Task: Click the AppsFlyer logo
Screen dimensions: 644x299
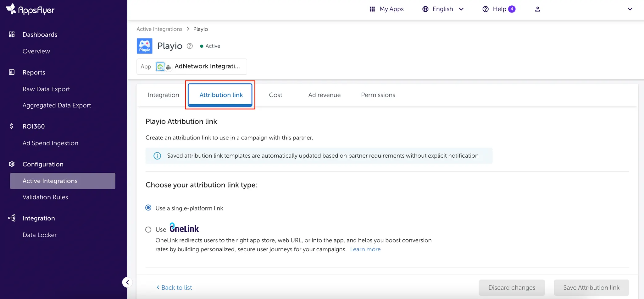Action: tap(30, 9)
